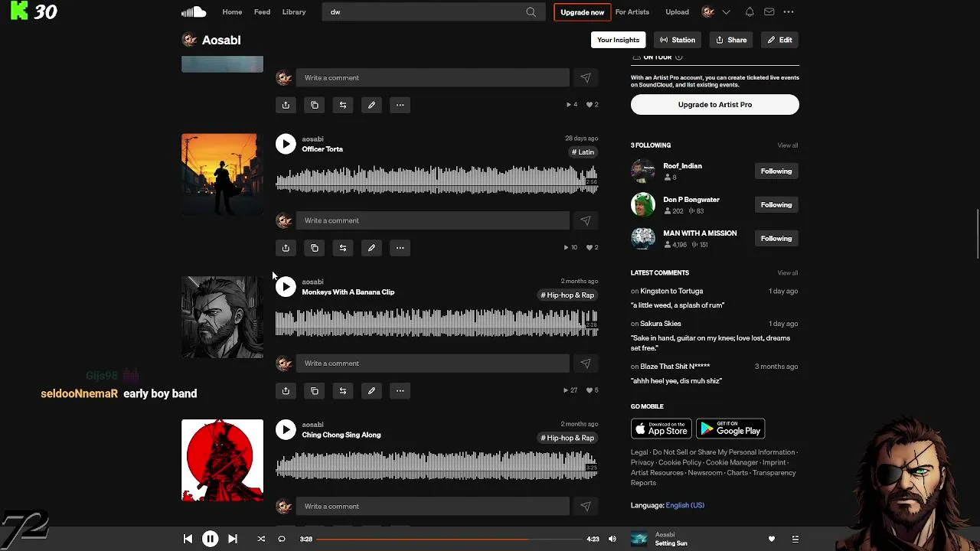Unfollow MAN WITH A MISSION
Image resolution: width=980 pixels, height=551 pixels.
click(x=776, y=239)
